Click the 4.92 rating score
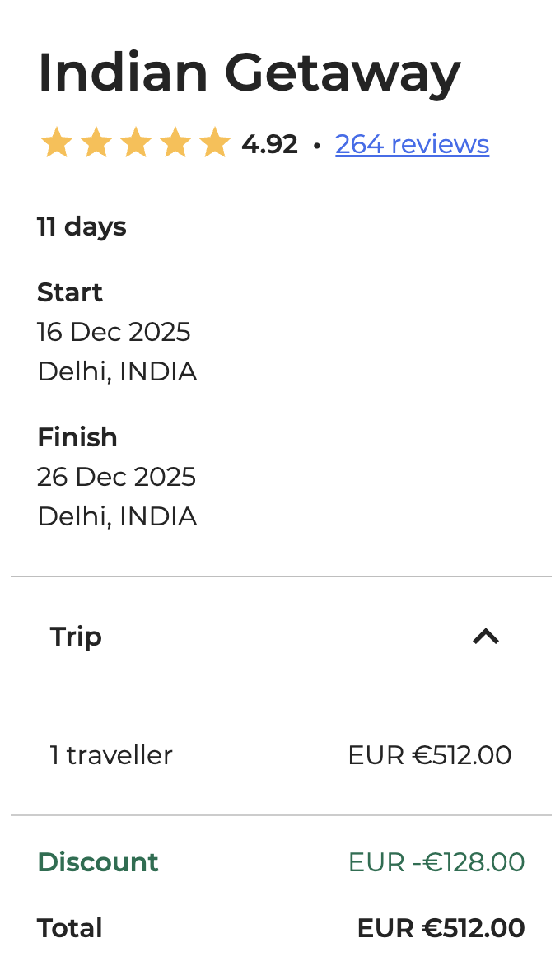 269,144
